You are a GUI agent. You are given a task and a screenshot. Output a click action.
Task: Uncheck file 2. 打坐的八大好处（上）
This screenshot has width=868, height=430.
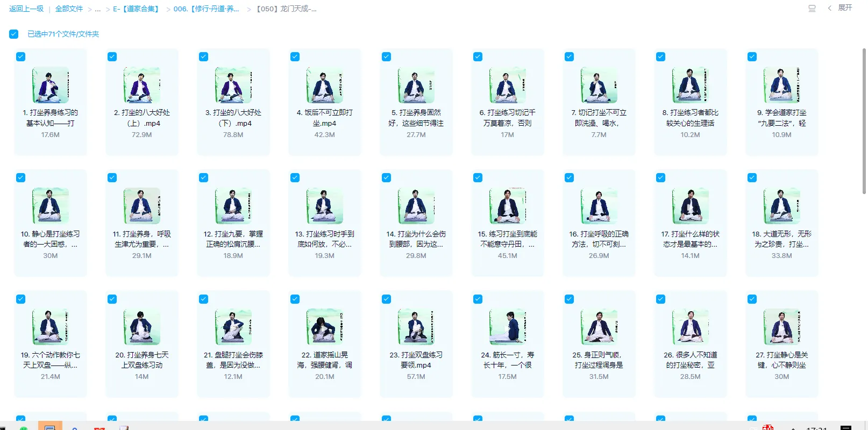112,56
